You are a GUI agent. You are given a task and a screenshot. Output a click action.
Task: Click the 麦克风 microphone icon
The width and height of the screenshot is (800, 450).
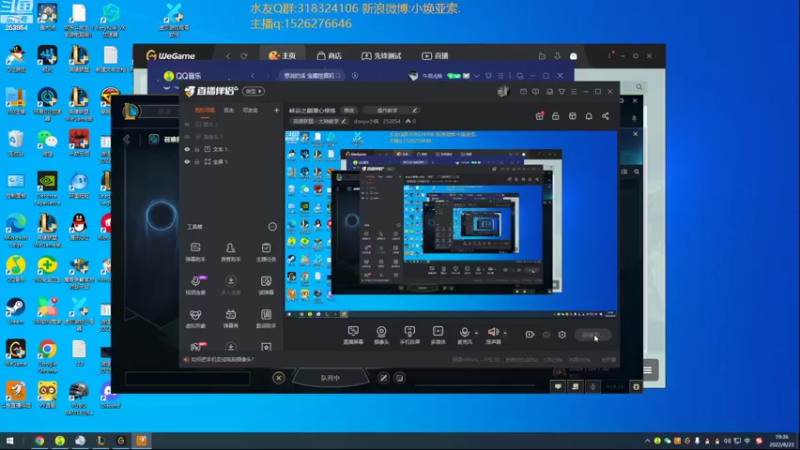coord(464,332)
